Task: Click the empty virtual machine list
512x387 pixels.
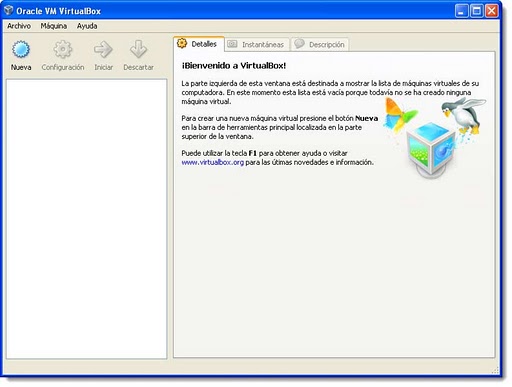Action: (x=86, y=219)
